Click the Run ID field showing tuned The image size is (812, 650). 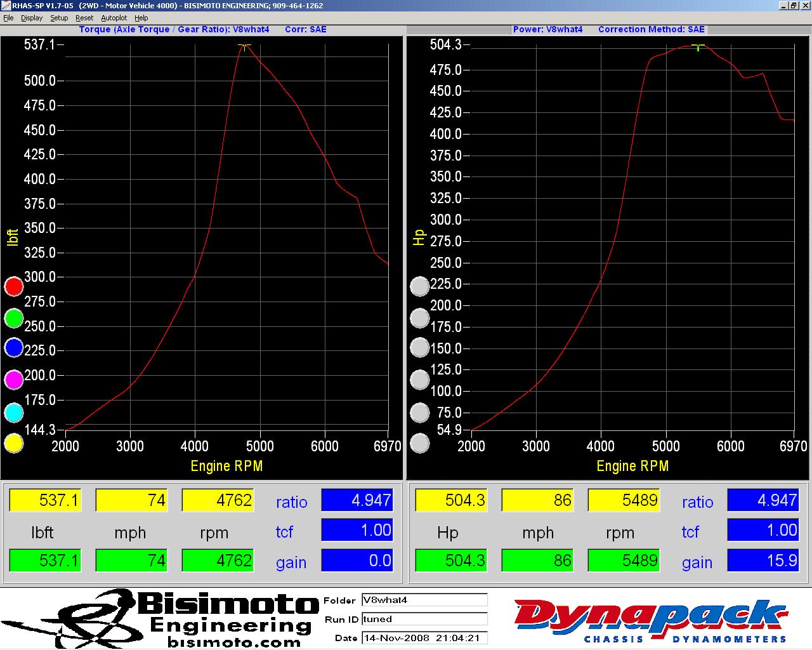pos(424,619)
